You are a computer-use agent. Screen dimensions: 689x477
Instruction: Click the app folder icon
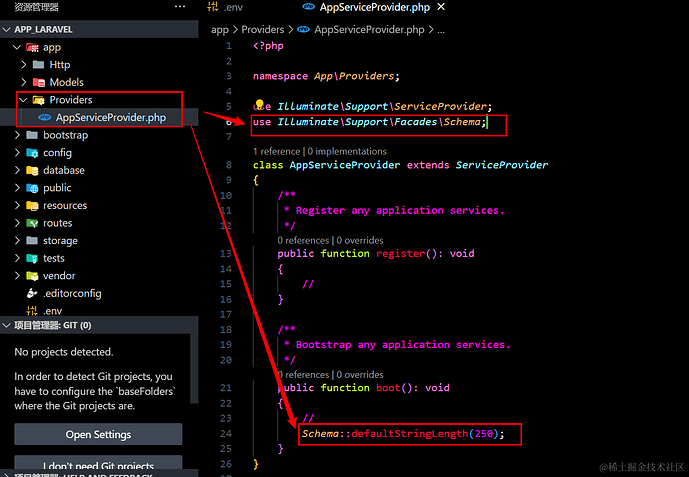[x=33, y=47]
